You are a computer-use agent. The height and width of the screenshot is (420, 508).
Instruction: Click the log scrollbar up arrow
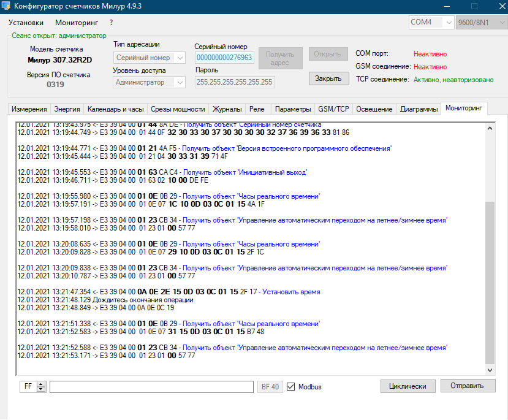point(490,128)
